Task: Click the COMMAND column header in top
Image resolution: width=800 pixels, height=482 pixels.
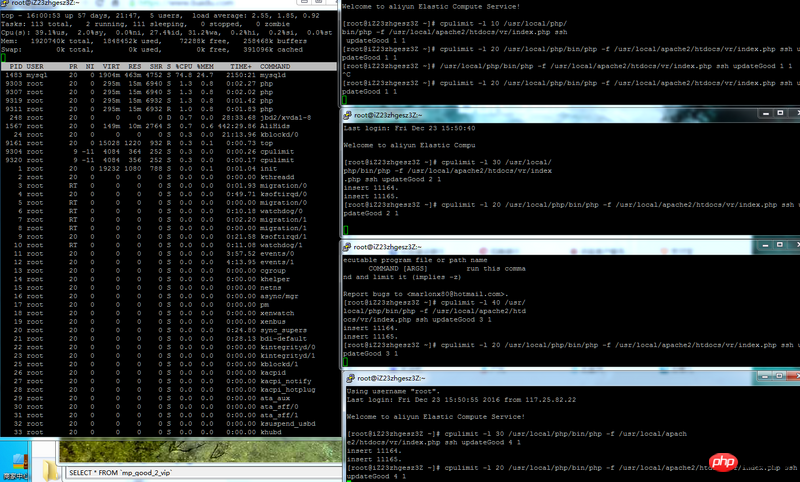Action: pyautogui.click(x=275, y=66)
